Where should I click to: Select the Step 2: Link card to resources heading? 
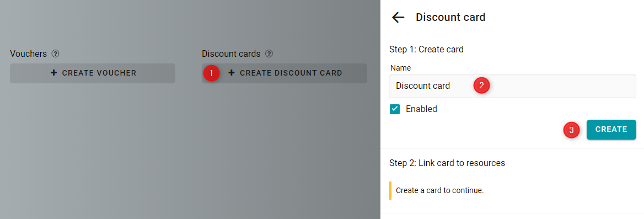[x=447, y=163]
